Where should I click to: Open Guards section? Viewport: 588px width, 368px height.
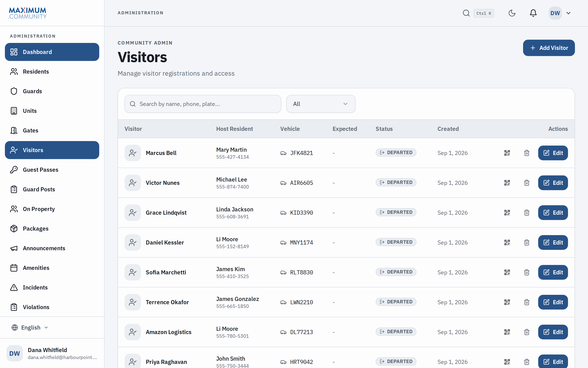(52, 91)
